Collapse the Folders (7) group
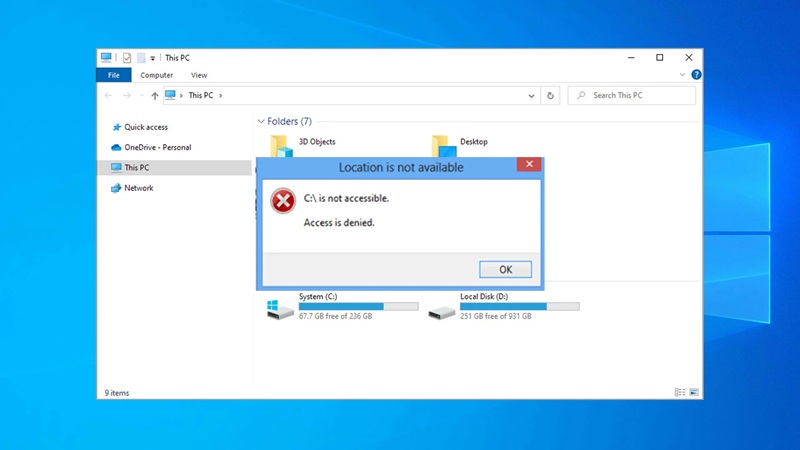The image size is (800, 450). (261, 121)
